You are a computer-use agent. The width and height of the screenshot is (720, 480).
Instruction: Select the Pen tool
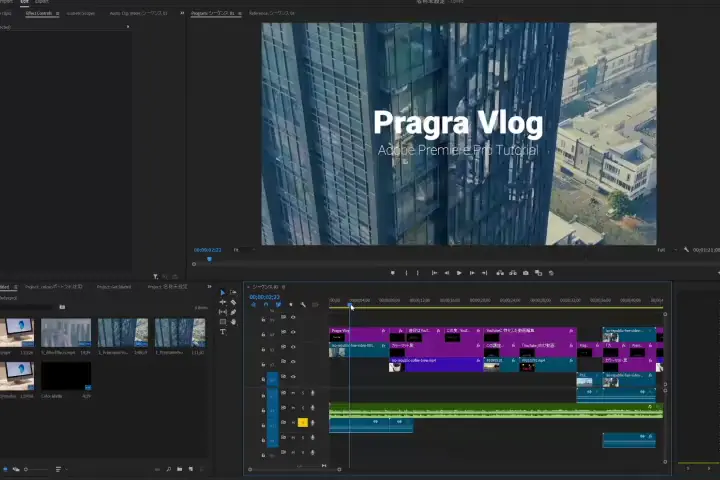coord(233,312)
